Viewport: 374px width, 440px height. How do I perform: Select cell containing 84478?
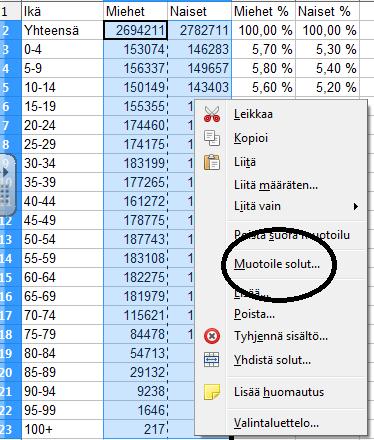tap(135, 334)
